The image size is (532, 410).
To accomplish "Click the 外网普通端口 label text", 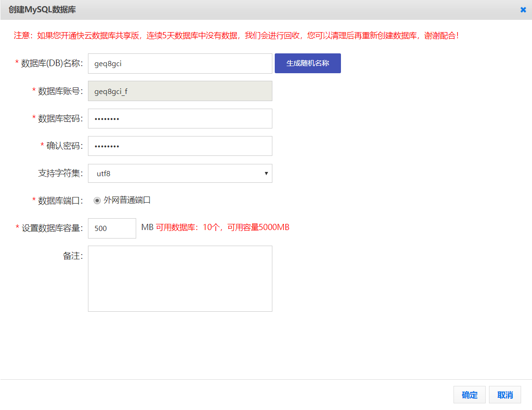I will (127, 200).
